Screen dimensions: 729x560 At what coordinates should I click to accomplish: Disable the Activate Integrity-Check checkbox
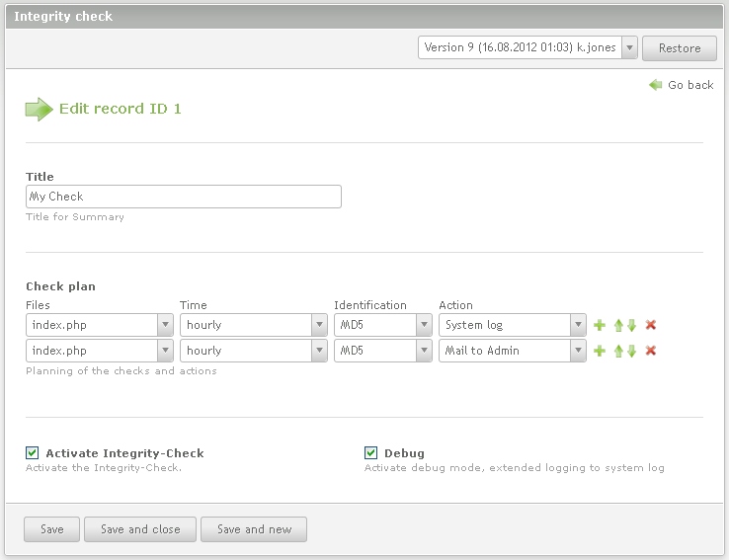click(x=33, y=453)
